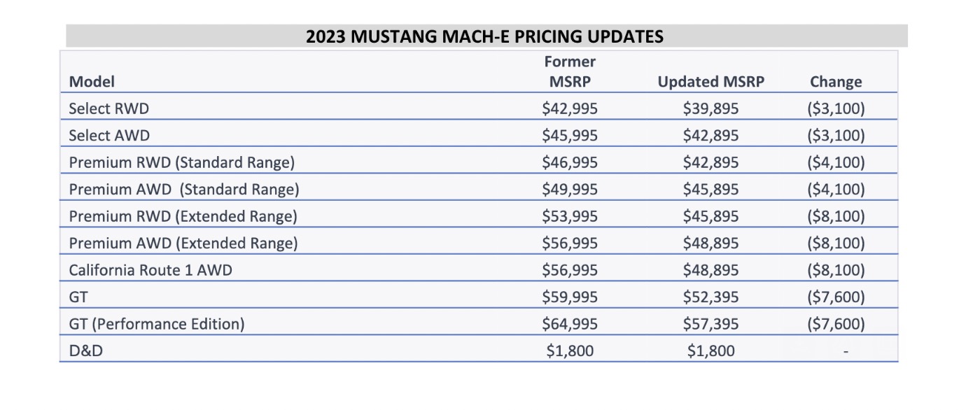
Task: Click the Updated MSRP column header
Action: pyautogui.click(x=710, y=82)
